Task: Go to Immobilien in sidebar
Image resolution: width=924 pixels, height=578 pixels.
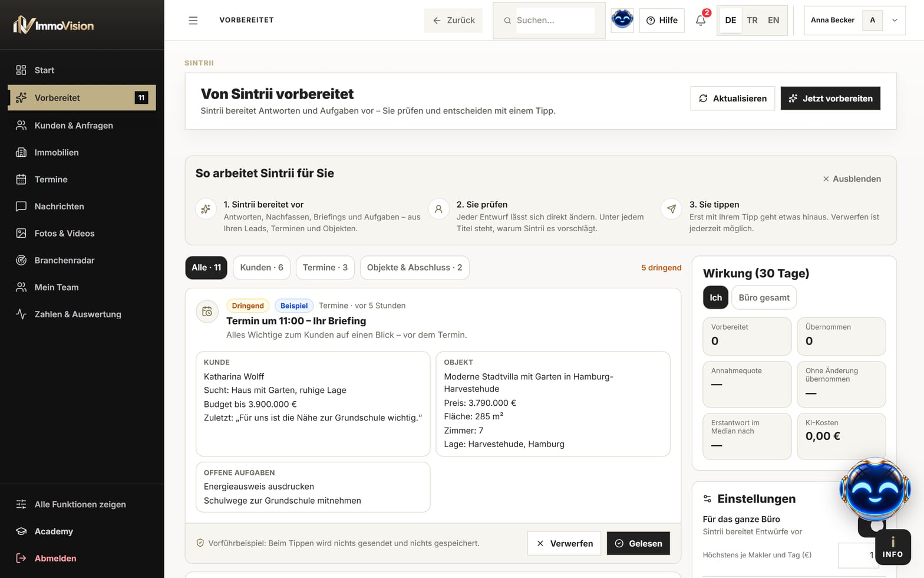Action: click(x=82, y=152)
